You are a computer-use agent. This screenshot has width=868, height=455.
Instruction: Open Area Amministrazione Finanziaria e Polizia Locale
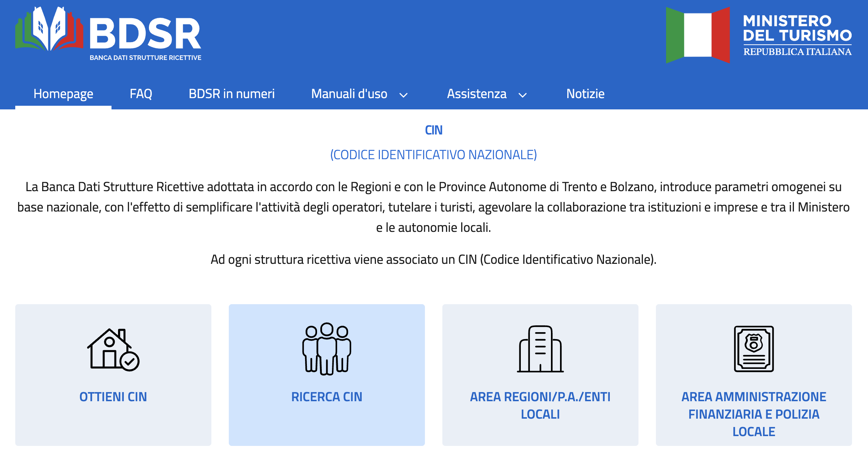click(754, 414)
